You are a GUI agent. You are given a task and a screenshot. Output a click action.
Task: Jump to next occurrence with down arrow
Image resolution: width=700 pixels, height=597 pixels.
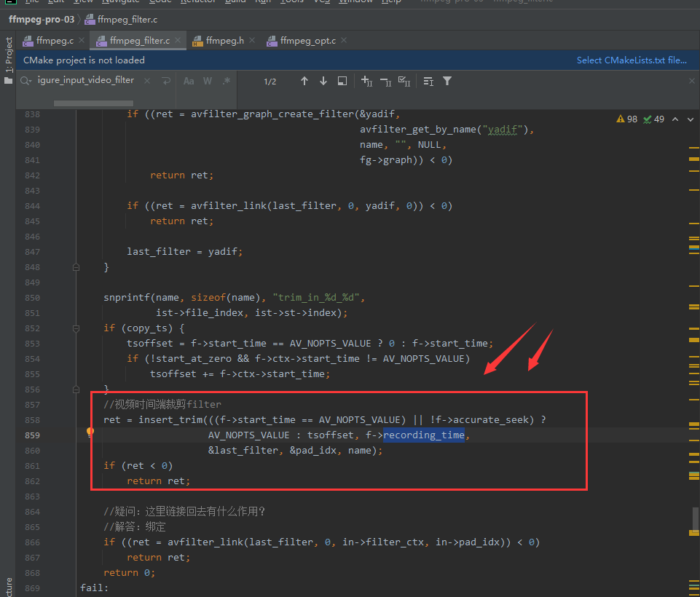[323, 81]
